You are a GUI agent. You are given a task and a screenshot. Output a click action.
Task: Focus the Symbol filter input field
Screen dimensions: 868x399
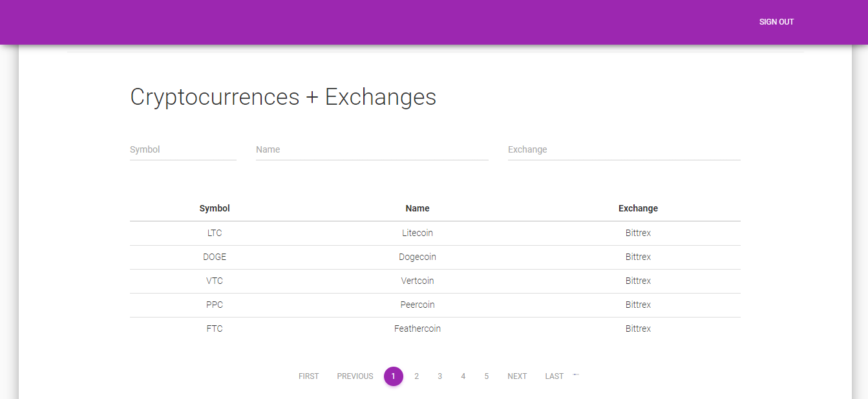pyautogui.click(x=183, y=149)
